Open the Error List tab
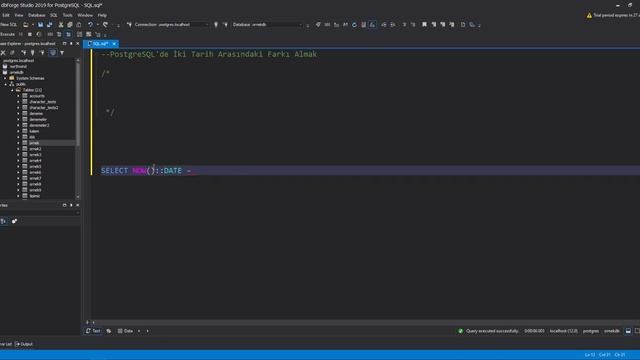This screenshot has height=360, width=640. (x=6, y=344)
